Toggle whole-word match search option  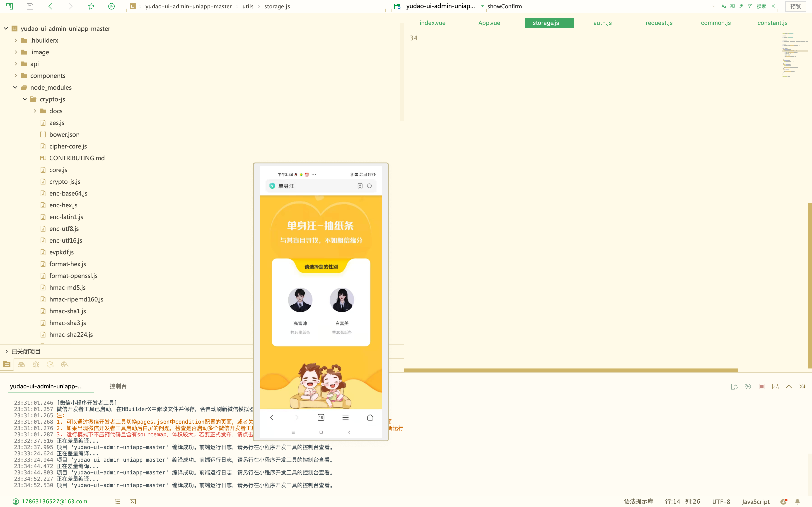click(732, 6)
